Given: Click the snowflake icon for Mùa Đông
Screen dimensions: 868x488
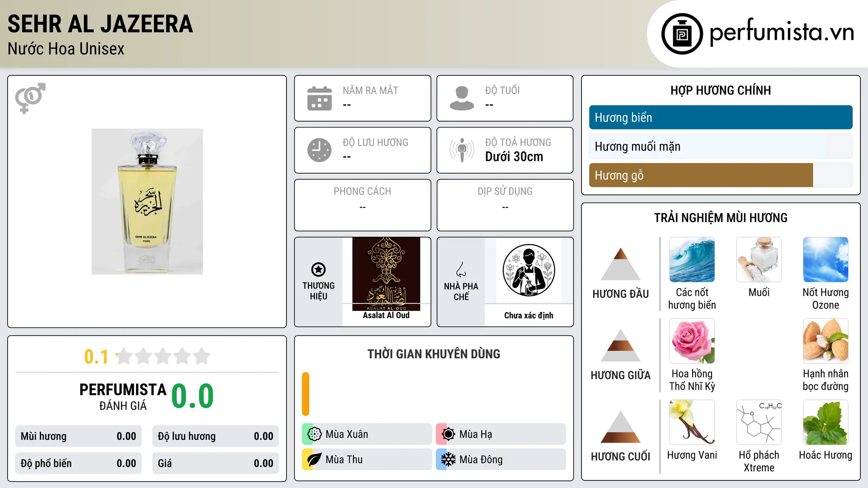Looking at the screenshot, I should point(448,460).
